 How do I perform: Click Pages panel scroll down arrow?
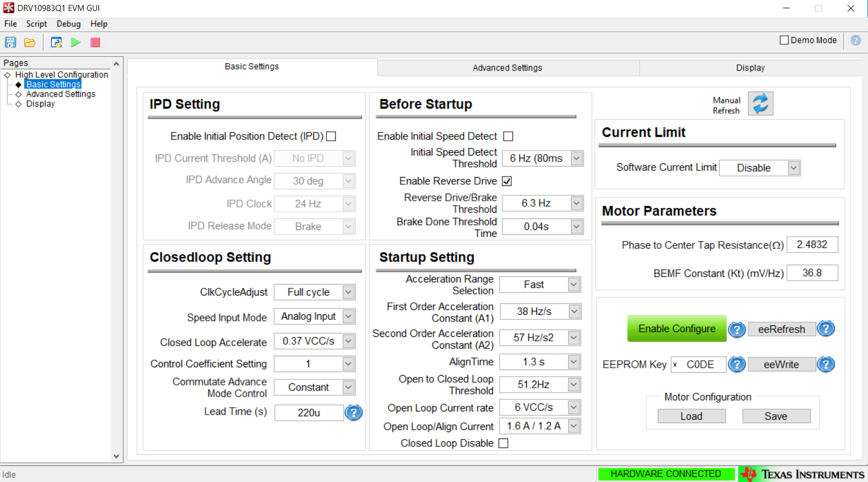click(x=116, y=456)
